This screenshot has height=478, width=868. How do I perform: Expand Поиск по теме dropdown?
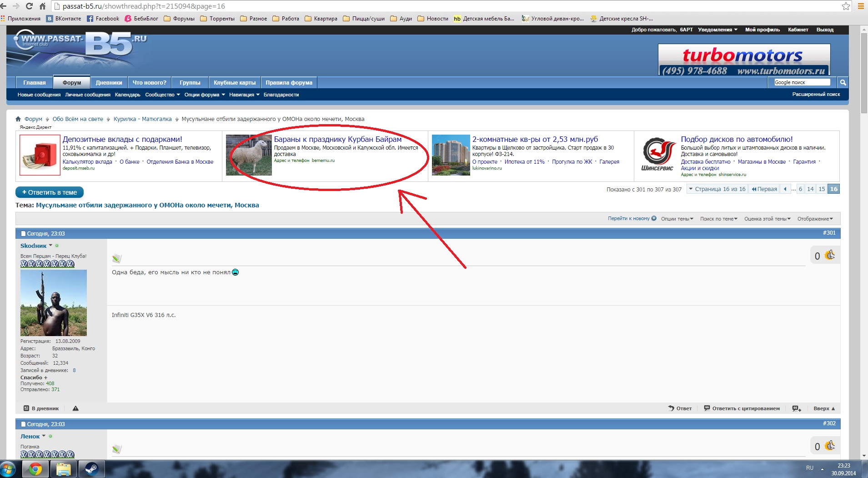[718, 219]
